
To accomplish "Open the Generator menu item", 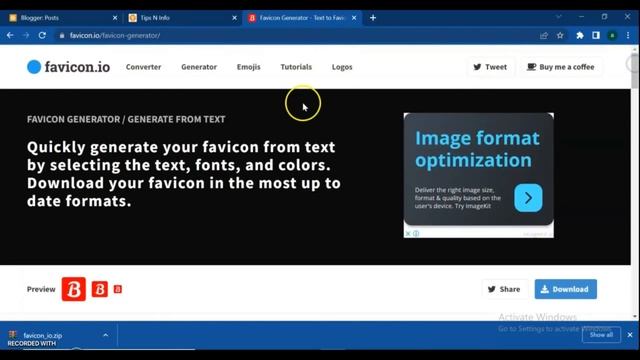I will (x=199, y=67).
